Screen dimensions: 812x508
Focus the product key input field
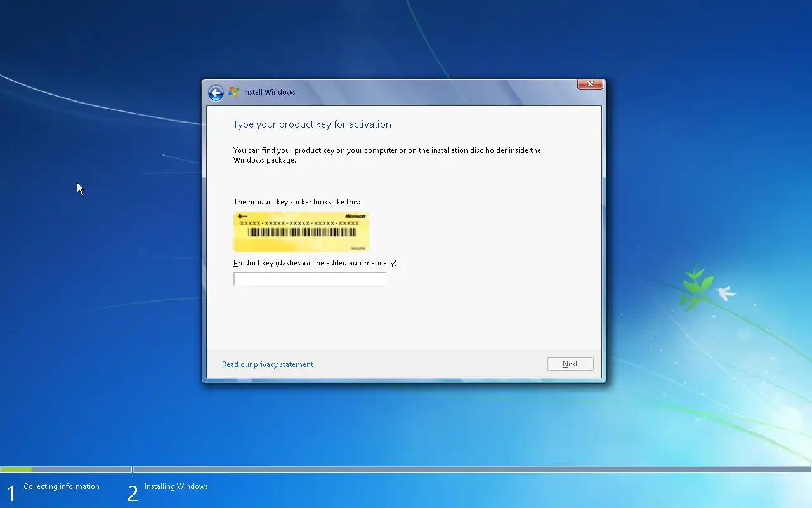310,279
